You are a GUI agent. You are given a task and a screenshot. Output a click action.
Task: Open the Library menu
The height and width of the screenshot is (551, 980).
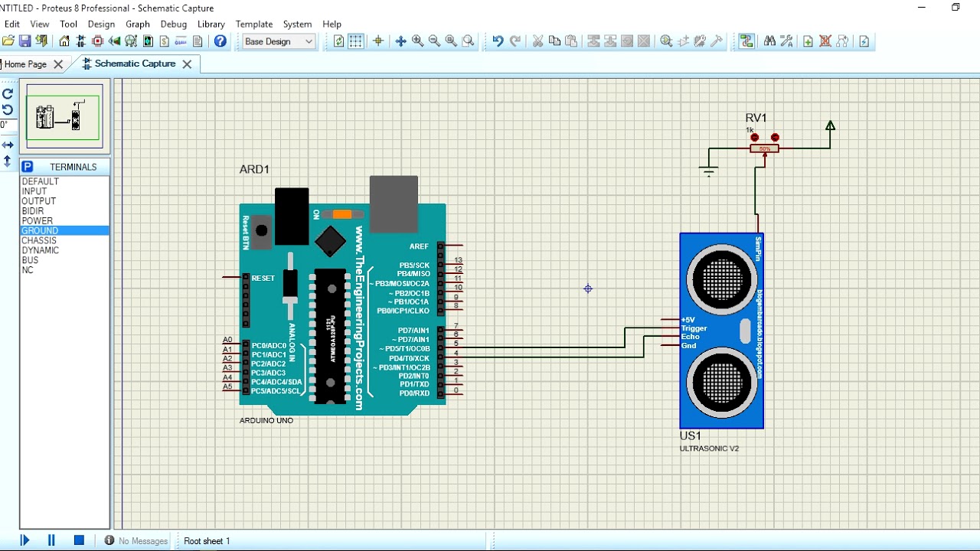pos(211,24)
